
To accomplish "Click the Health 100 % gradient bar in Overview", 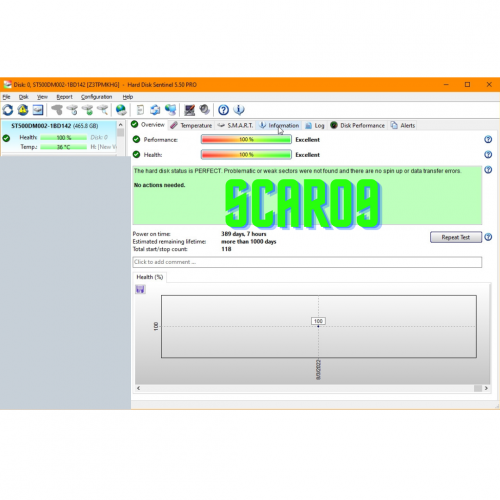I will (246, 154).
